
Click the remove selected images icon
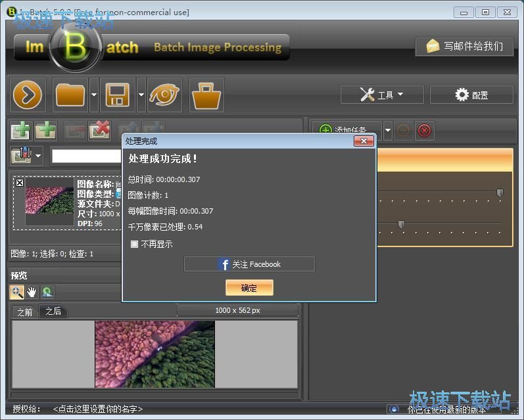tap(75, 130)
